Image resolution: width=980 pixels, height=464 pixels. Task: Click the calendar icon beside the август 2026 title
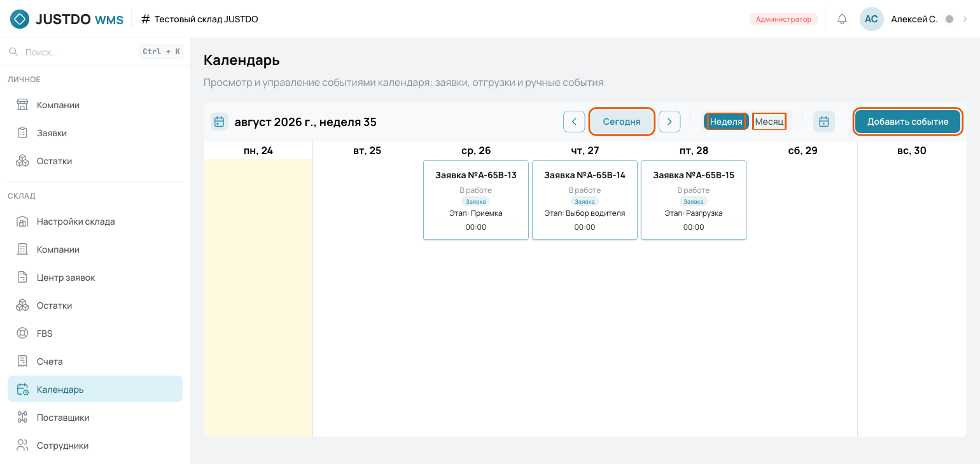pyautogui.click(x=220, y=122)
